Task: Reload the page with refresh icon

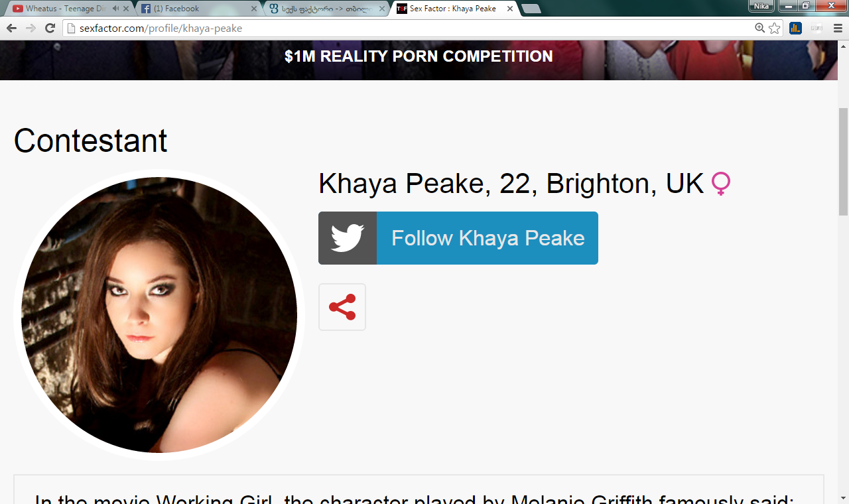Action: 50,29
